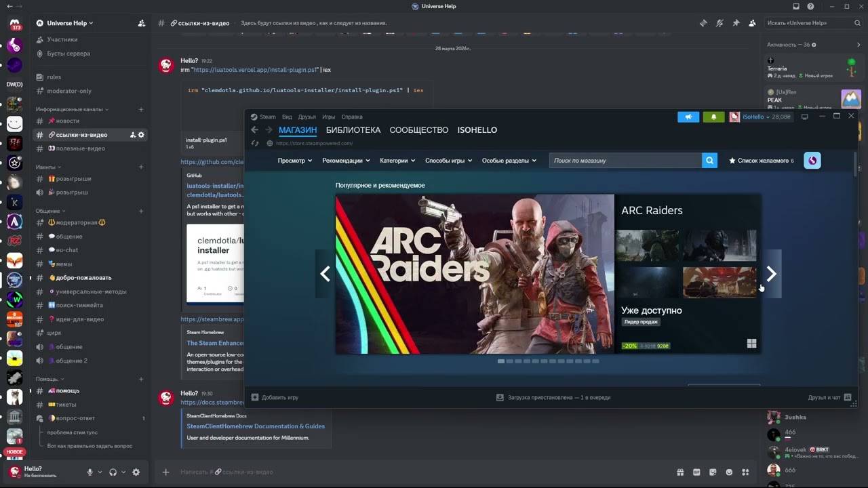Open Steam menu Друзья
Viewport: 868px width, 488px height.
(307, 117)
